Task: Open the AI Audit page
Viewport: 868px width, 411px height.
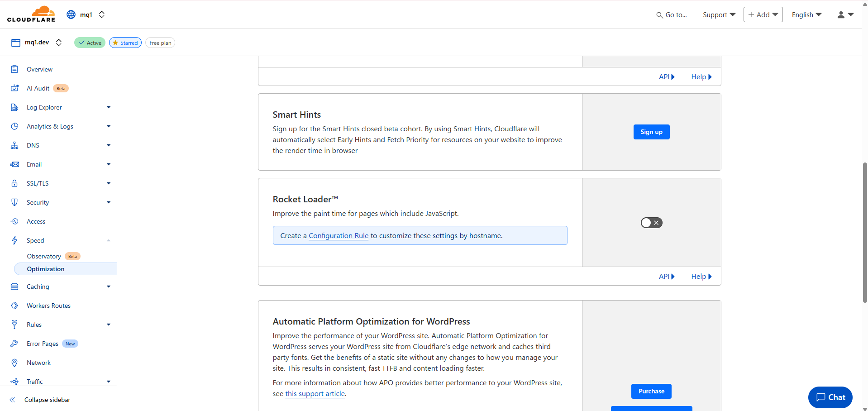Action: tap(38, 88)
